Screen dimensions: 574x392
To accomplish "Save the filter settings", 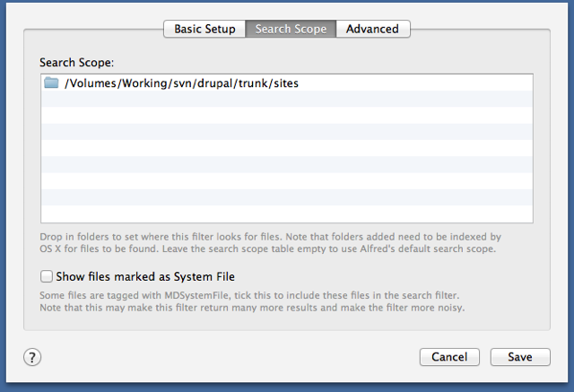I will pyautogui.click(x=520, y=357).
